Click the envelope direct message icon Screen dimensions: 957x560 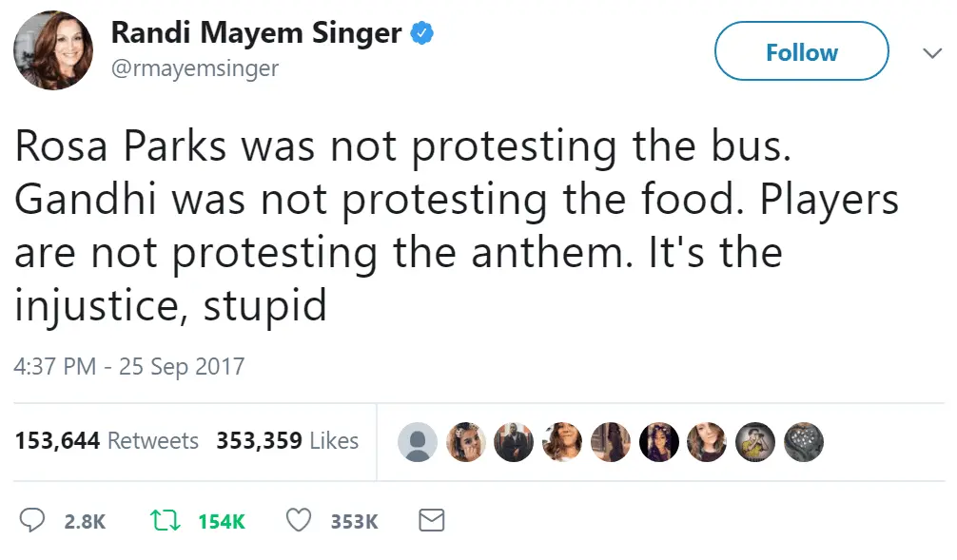(432, 520)
